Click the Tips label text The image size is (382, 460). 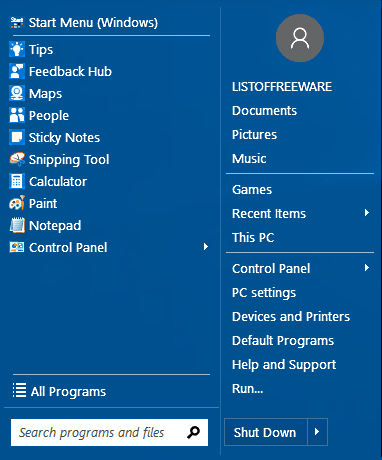point(41,50)
